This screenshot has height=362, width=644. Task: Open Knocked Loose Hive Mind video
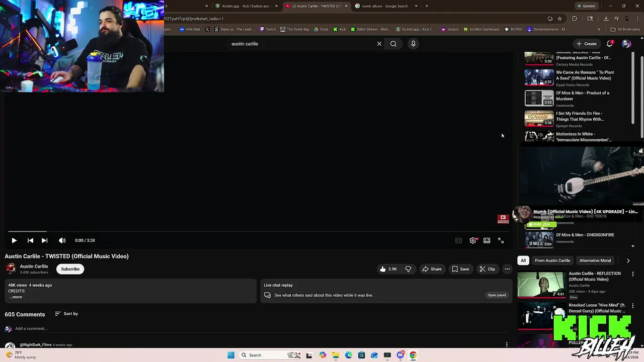541,316
